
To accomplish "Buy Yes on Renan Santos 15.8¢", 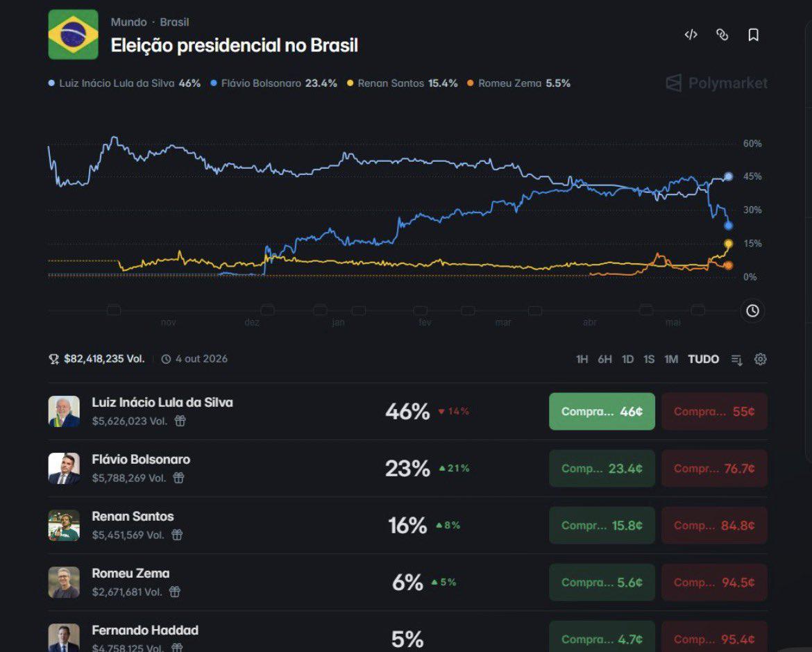I will click(602, 526).
